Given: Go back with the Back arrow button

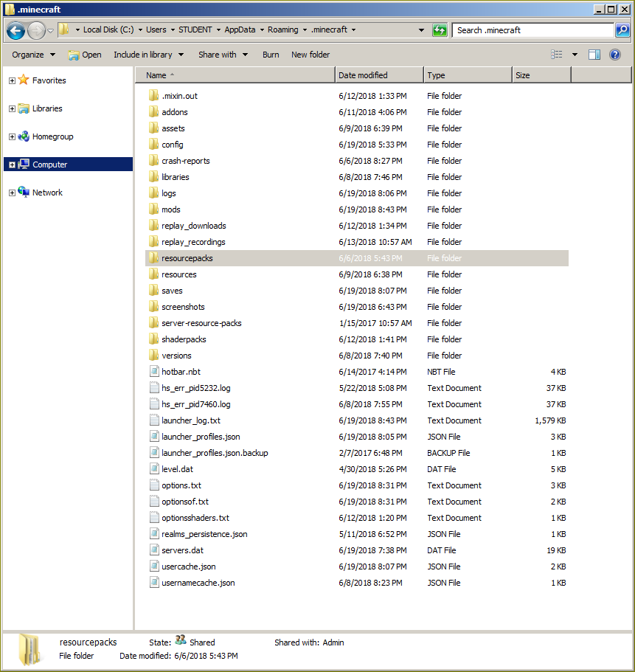Looking at the screenshot, I should 15,30.
